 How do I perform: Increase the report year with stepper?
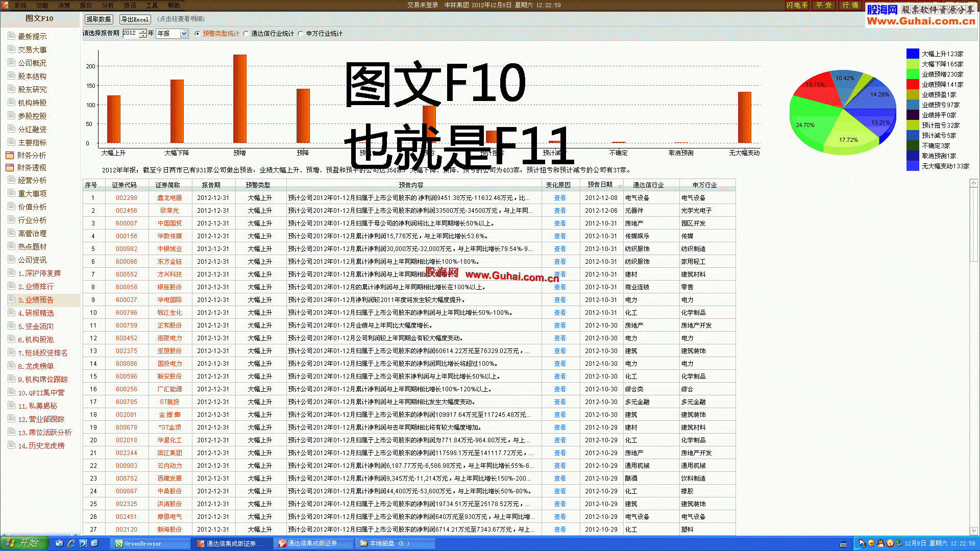143,32
